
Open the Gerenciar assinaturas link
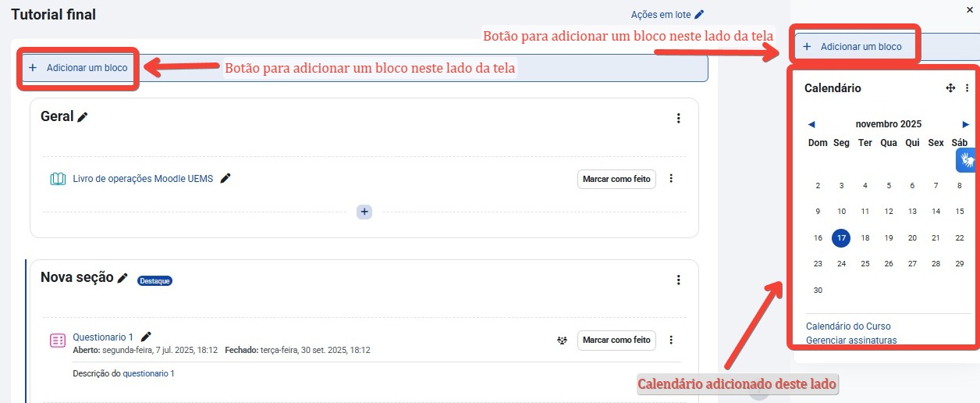pyautogui.click(x=851, y=341)
